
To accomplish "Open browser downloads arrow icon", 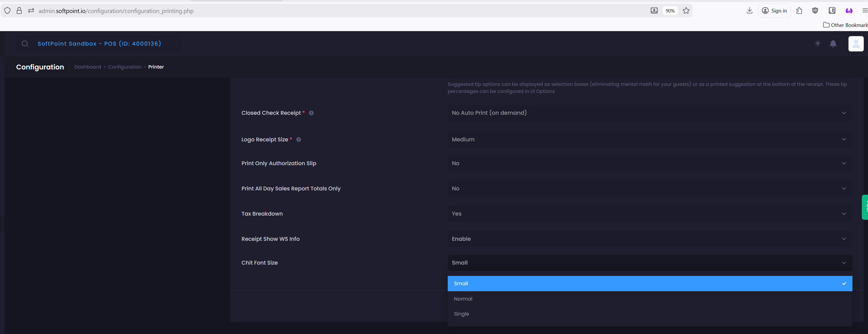I will click(x=749, y=11).
